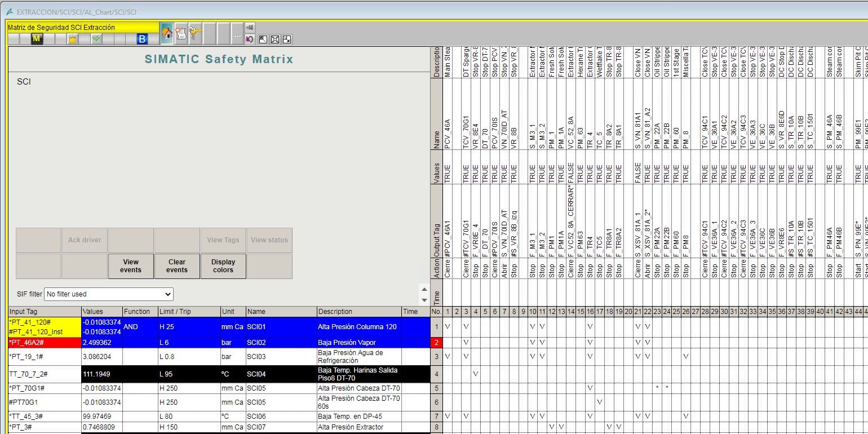Select the red *PT_46A2# input tag cell

pyautogui.click(x=45, y=343)
